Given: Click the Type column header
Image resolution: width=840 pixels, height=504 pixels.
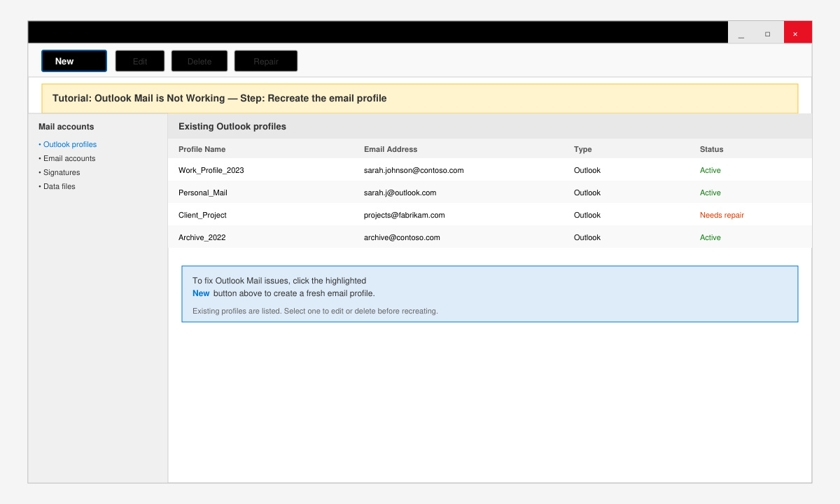Looking at the screenshot, I should pos(582,149).
